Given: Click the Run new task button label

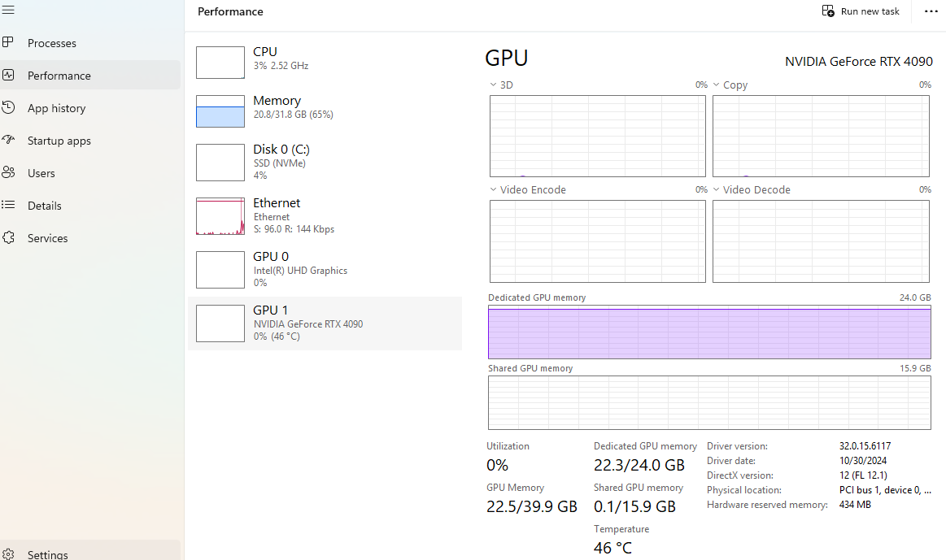Looking at the screenshot, I should pyautogui.click(x=870, y=11).
